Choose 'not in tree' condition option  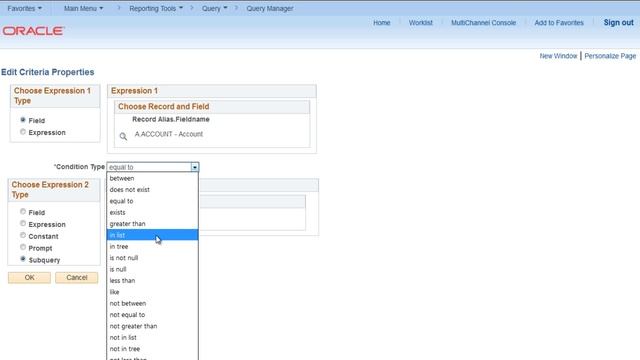pos(153,349)
